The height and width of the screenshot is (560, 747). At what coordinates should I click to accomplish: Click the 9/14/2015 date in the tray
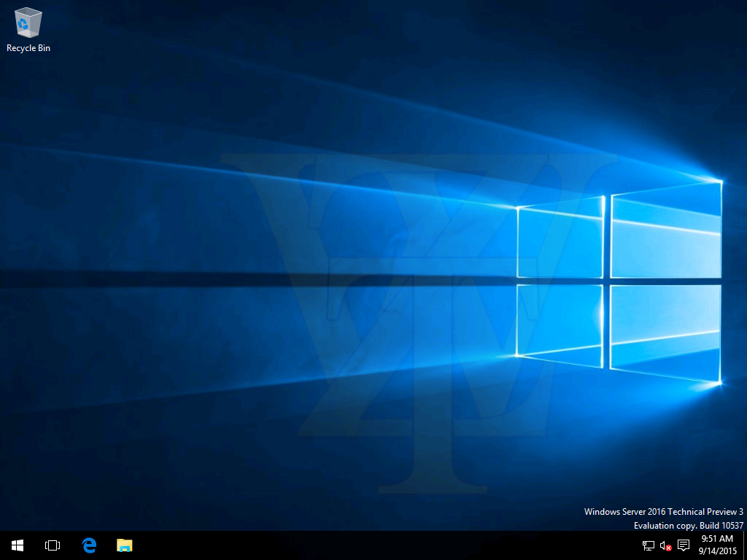716,551
